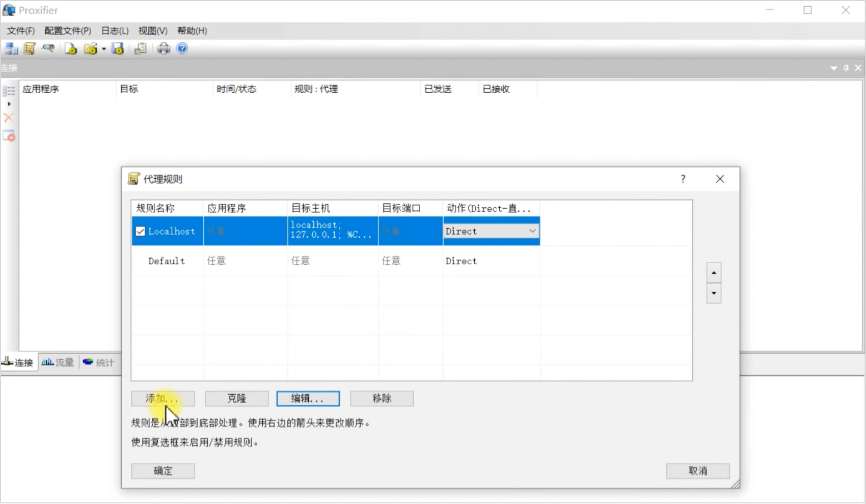Image resolution: width=866 pixels, height=504 pixels.
Task: Switch to the 连接 tab
Action: [19, 362]
